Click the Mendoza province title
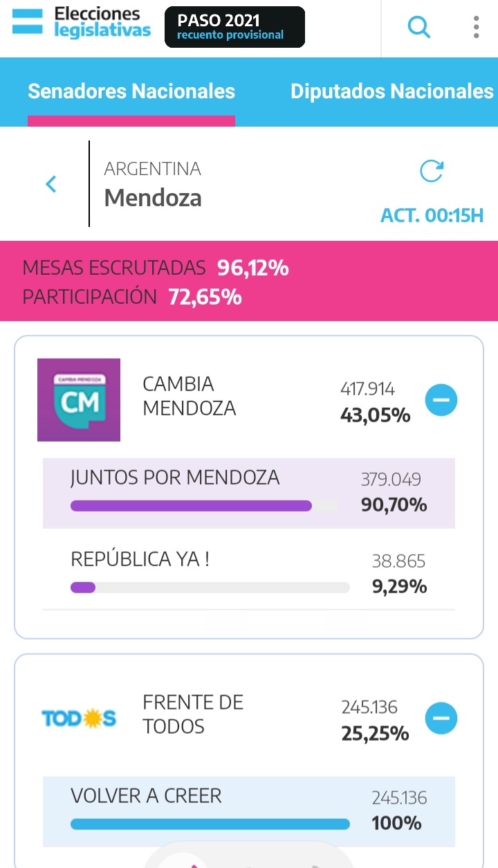498x868 pixels. tap(153, 198)
